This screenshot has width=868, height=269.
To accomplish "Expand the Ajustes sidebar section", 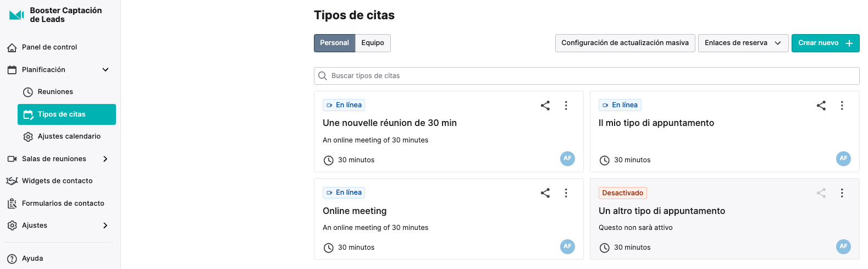I will (x=106, y=226).
